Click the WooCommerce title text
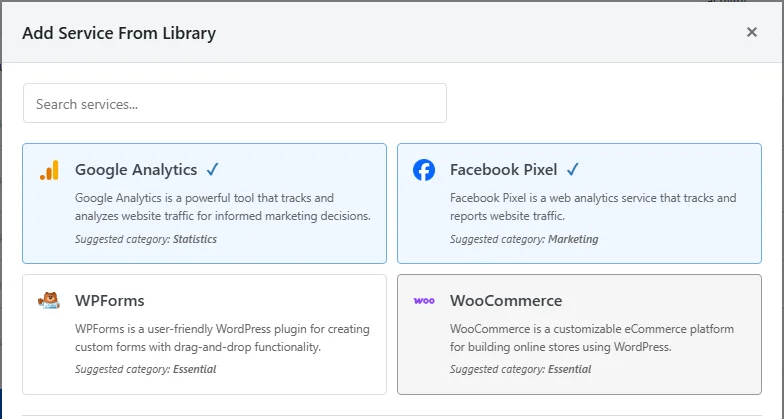784x419 pixels. (506, 300)
